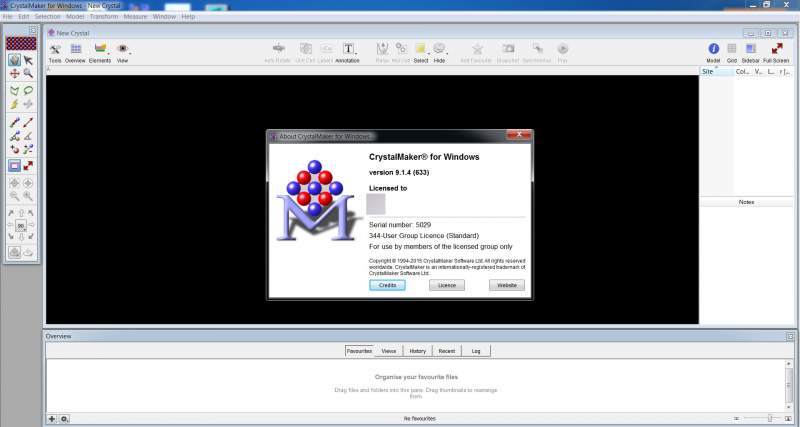The height and width of the screenshot is (427, 800).
Task: Click the up rotation arrow in palette
Action: tap(21, 213)
